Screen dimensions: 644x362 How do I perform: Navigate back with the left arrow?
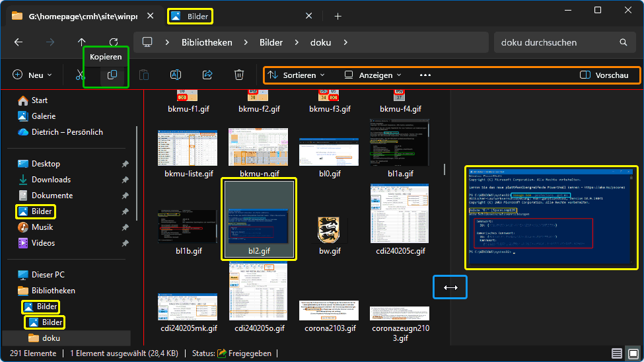pyautogui.click(x=18, y=42)
